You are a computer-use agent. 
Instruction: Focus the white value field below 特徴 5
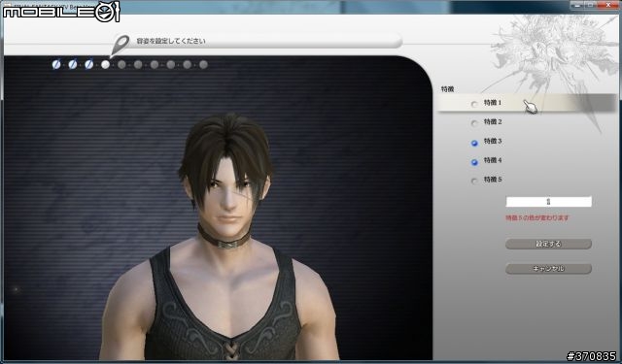coord(548,202)
